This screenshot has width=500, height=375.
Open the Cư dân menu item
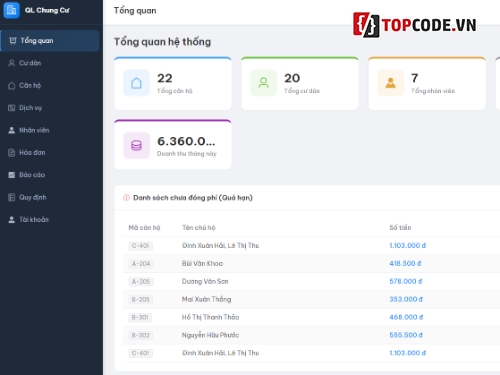(50, 63)
